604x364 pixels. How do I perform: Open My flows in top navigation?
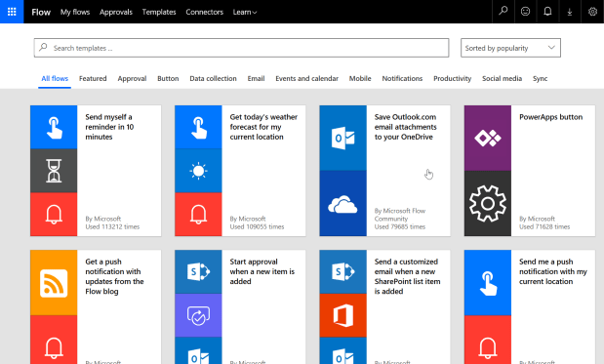click(75, 12)
